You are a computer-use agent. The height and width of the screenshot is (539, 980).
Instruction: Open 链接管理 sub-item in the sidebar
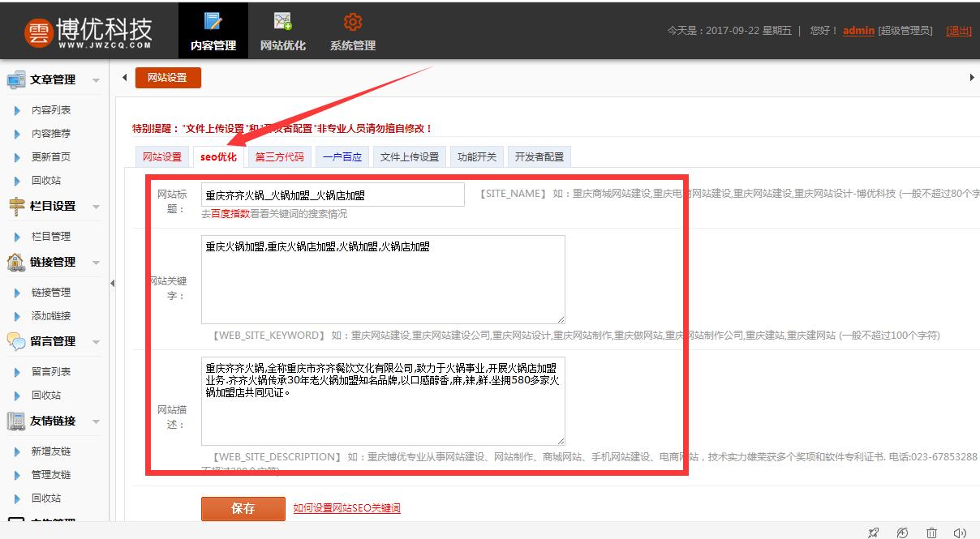[51, 292]
